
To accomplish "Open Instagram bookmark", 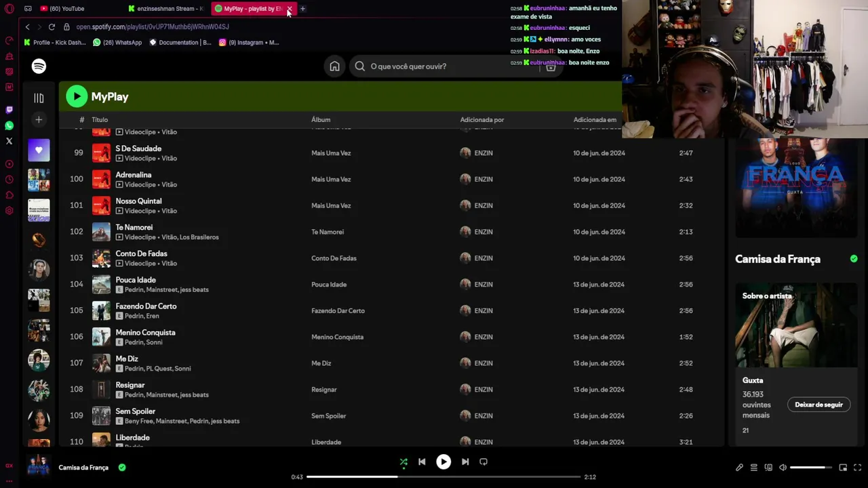I will pos(249,43).
